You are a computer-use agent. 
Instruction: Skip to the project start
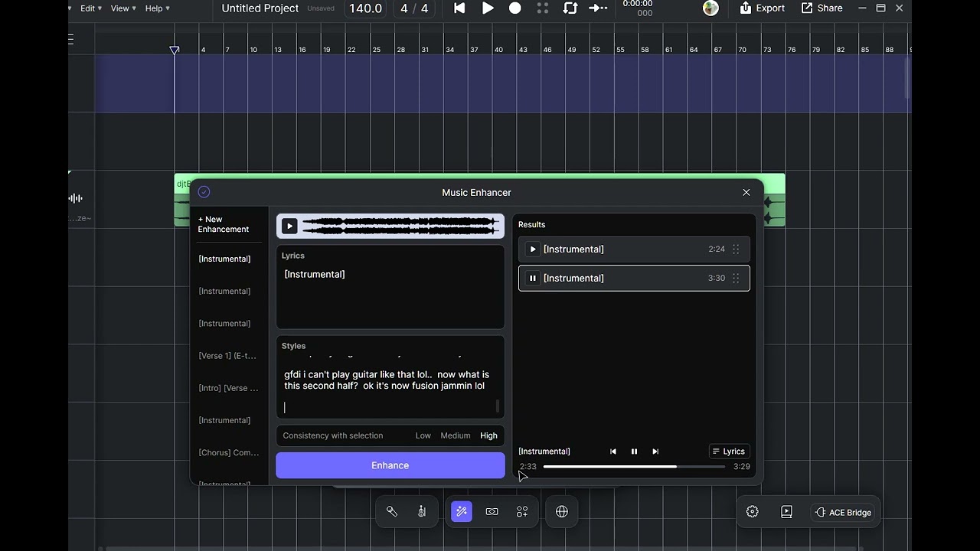tap(459, 8)
